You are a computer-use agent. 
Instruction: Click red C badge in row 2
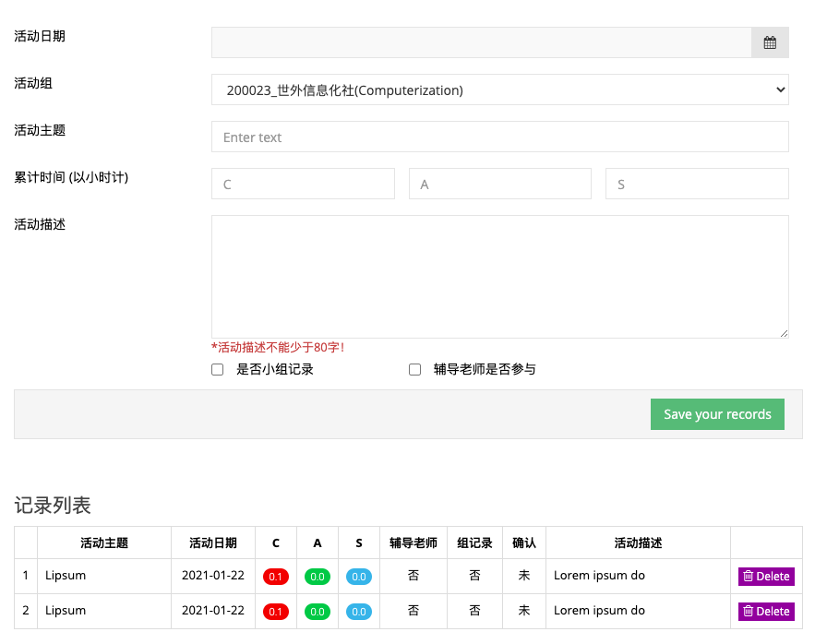(275, 612)
